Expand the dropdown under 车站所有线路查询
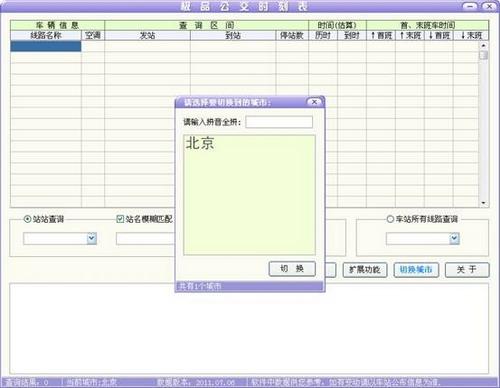 pos(454,239)
